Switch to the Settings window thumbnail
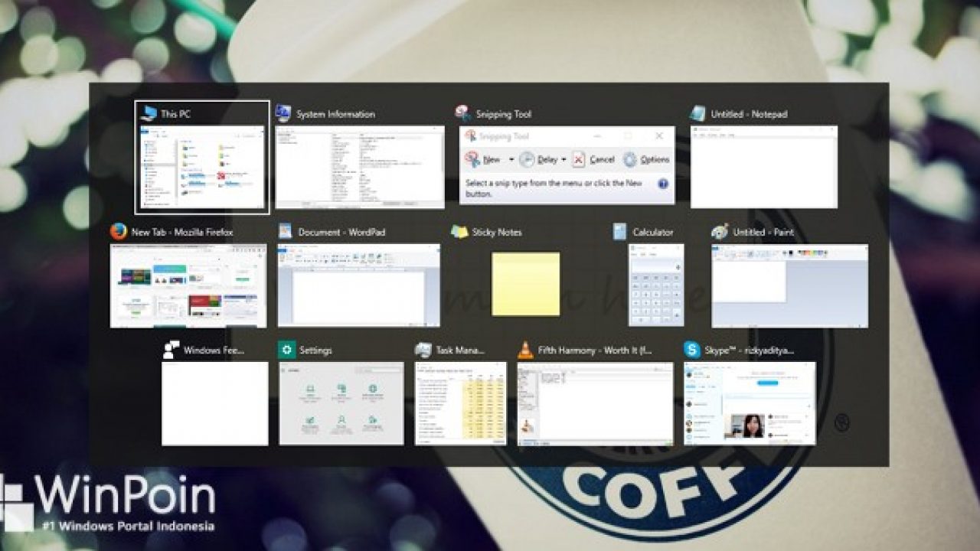Viewport: 980px width, 551px height. click(341, 403)
